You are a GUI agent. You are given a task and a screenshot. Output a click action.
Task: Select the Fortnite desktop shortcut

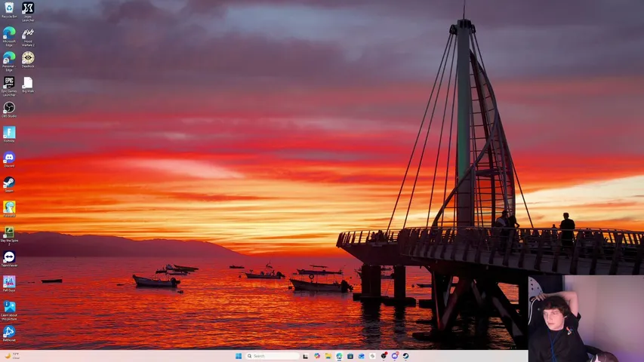tap(9, 134)
